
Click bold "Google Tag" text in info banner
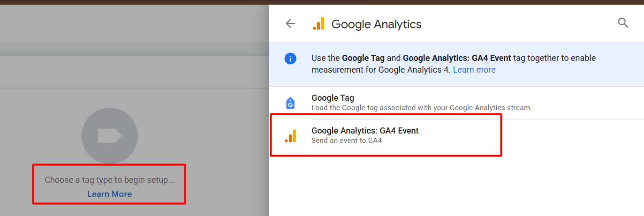(x=363, y=58)
